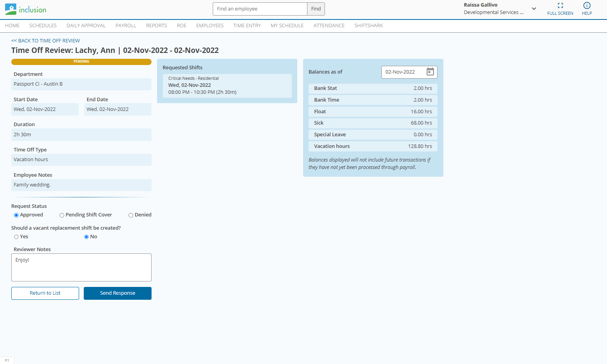This screenshot has width=607, height=364.
Task: Choose No for vacant replacement shift
Action: click(86, 237)
